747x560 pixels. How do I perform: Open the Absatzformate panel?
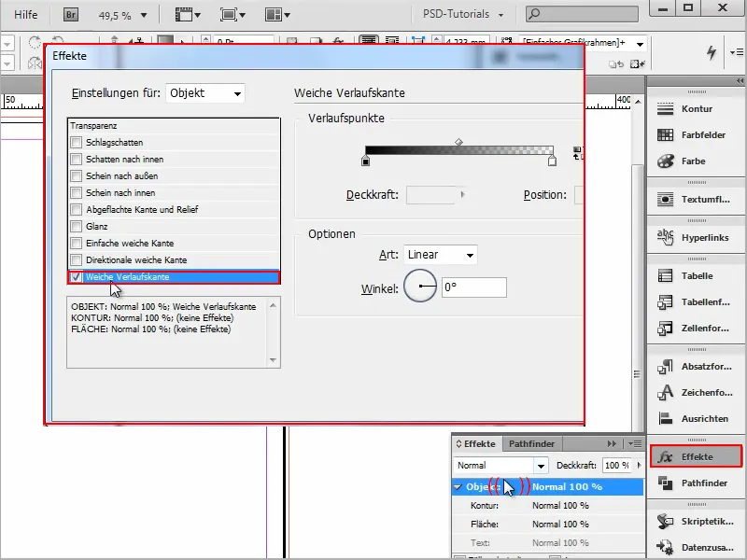(x=696, y=367)
